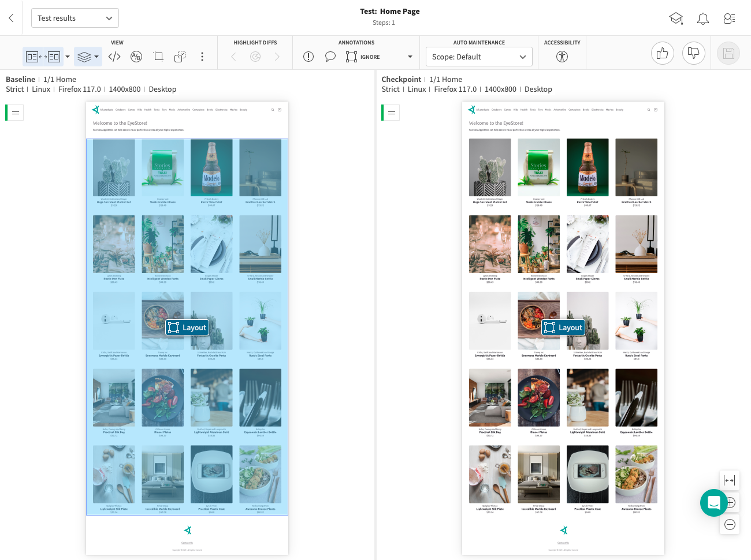751x560 pixels.
Task: Open the Scope: Default dropdown
Action: [479, 57]
